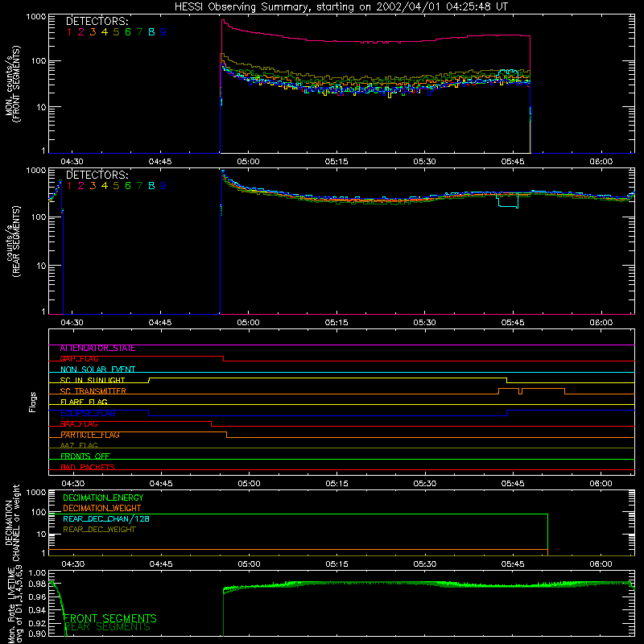The height and width of the screenshot is (644, 644).
Task: Click the DECIMATION_WEIGHT legend entry
Action: pyautogui.click(x=102, y=508)
